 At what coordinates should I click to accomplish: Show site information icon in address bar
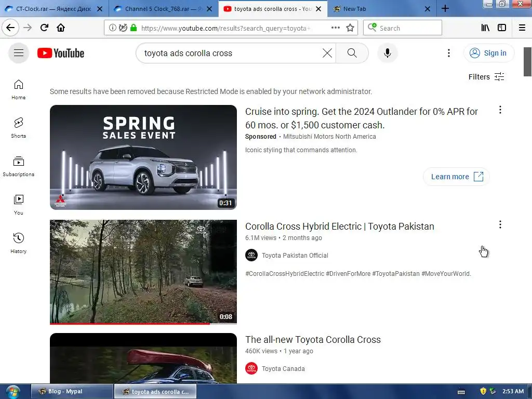click(x=112, y=28)
